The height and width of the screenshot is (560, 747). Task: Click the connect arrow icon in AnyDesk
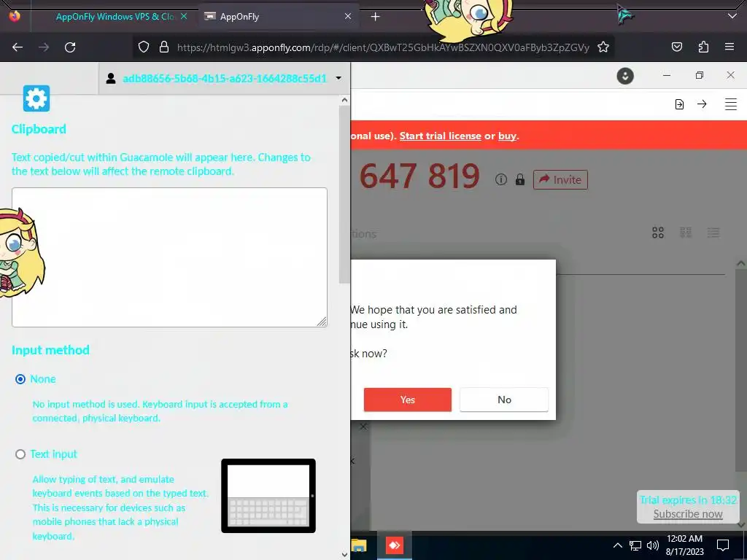pyautogui.click(x=702, y=104)
